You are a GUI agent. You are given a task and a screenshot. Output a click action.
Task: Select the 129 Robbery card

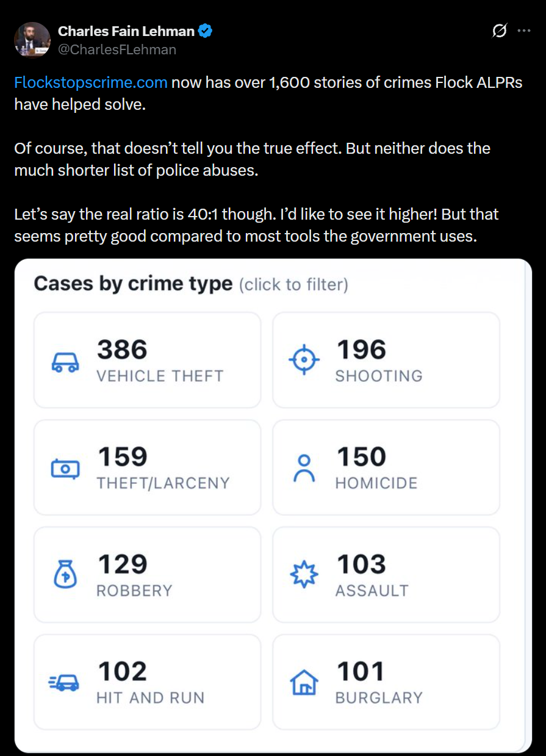click(x=147, y=574)
